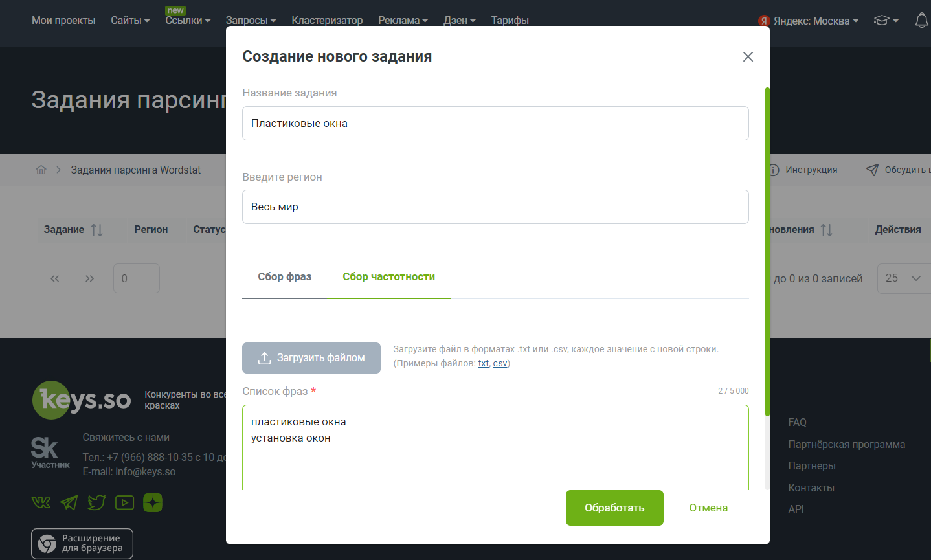
Task: Open the Запросы dropdown
Action: point(251,21)
